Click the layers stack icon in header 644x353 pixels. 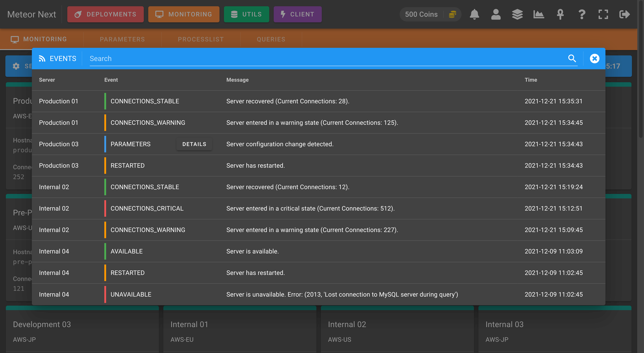[x=517, y=14]
